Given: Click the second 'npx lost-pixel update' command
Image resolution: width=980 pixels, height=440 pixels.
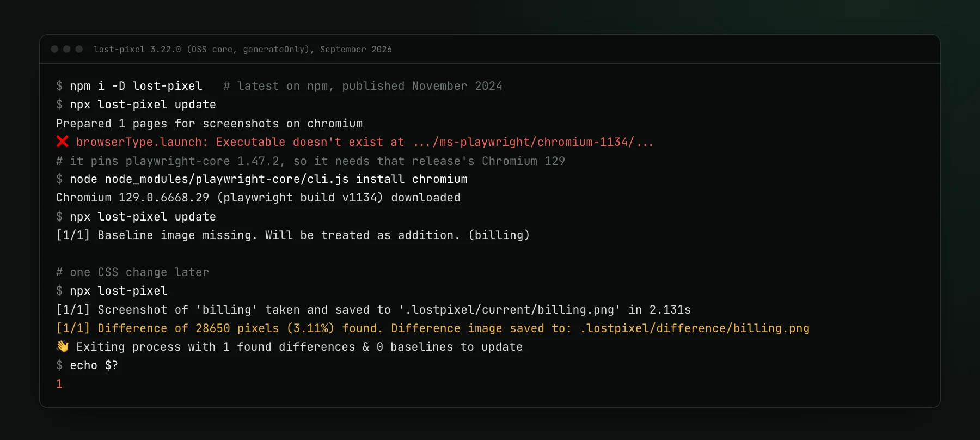Looking at the screenshot, I should tap(143, 217).
